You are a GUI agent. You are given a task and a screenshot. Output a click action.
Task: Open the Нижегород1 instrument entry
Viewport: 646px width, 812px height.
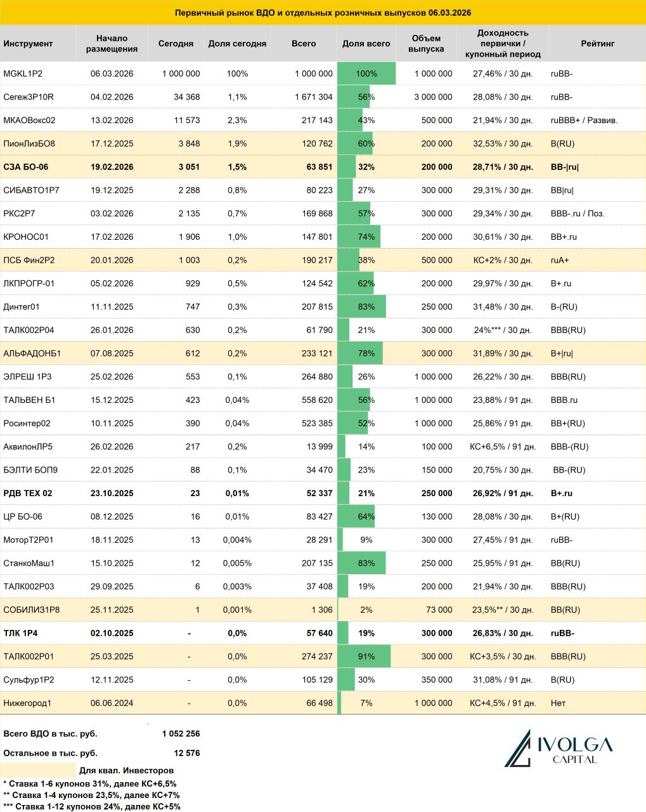27,703
